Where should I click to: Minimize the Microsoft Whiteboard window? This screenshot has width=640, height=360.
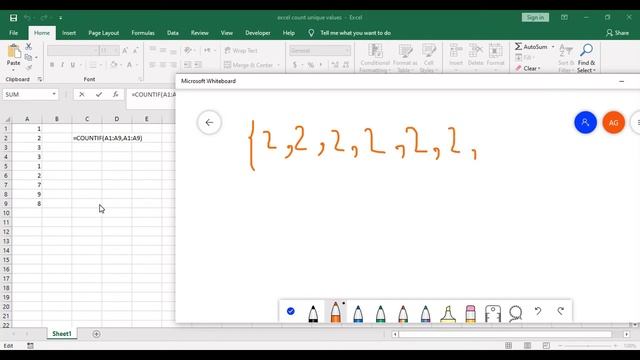point(621,81)
